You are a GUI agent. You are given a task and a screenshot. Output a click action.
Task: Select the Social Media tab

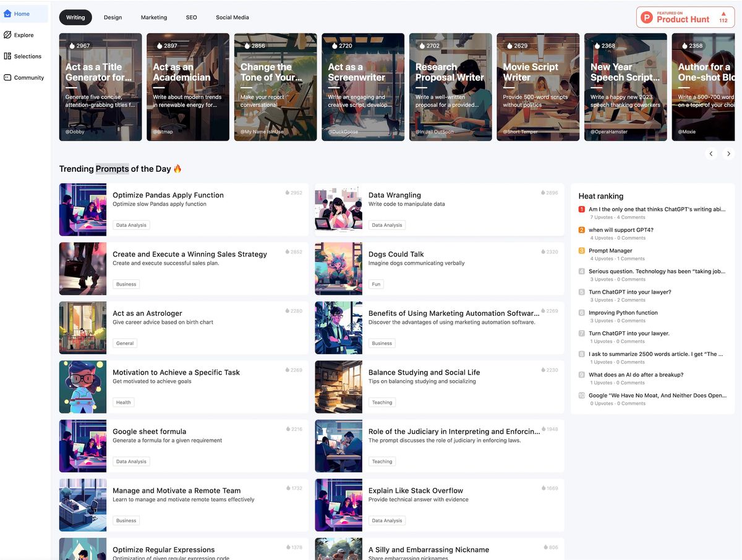point(232,17)
